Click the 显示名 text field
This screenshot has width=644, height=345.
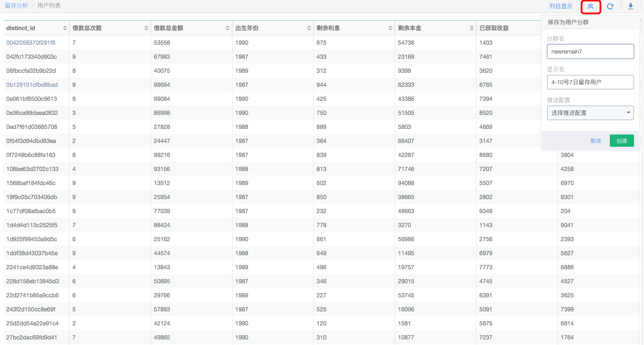coord(590,82)
